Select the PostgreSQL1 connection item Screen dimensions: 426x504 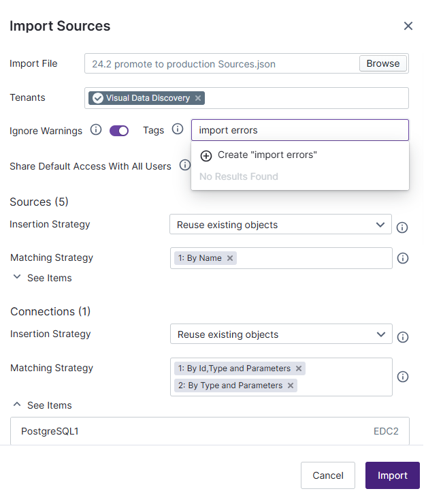[210, 431]
